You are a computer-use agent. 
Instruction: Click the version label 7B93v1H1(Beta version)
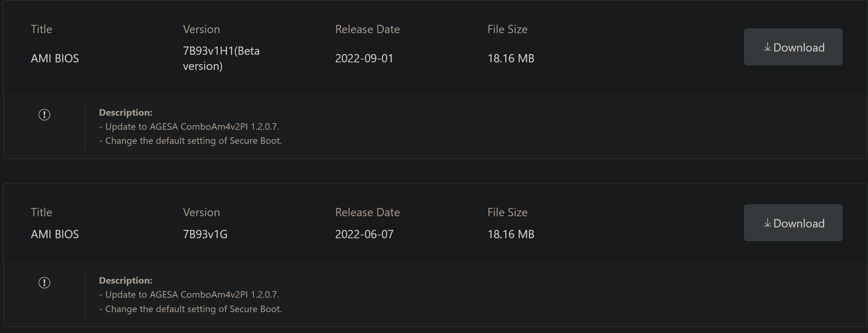pyautogui.click(x=221, y=58)
